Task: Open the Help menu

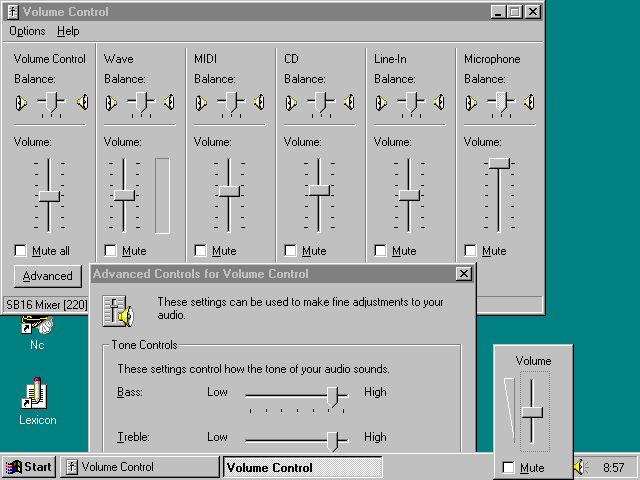Action: [x=68, y=31]
